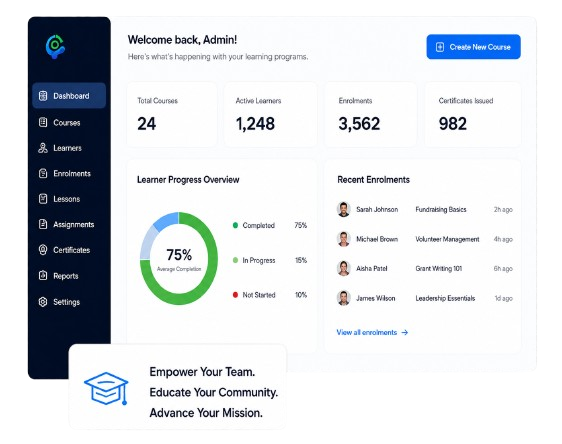The height and width of the screenshot is (444, 562).
Task: Open the Dashboard menu item
Action: pos(69,96)
